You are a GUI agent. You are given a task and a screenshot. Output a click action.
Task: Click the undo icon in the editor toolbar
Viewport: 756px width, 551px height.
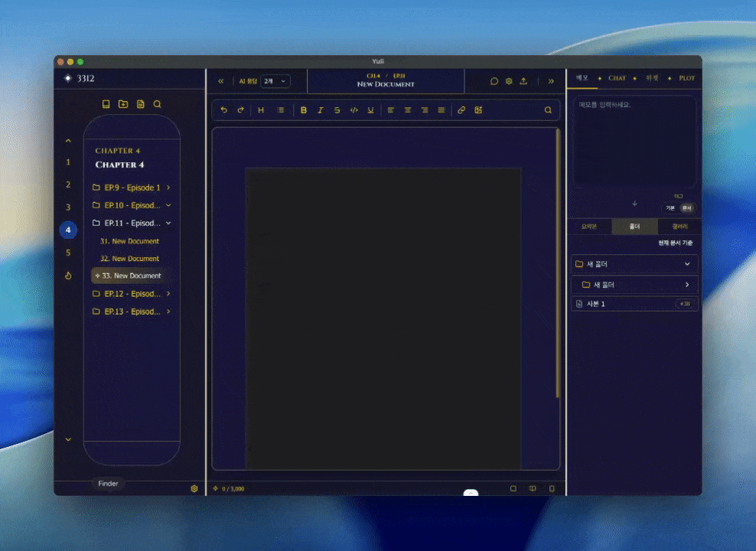click(223, 110)
